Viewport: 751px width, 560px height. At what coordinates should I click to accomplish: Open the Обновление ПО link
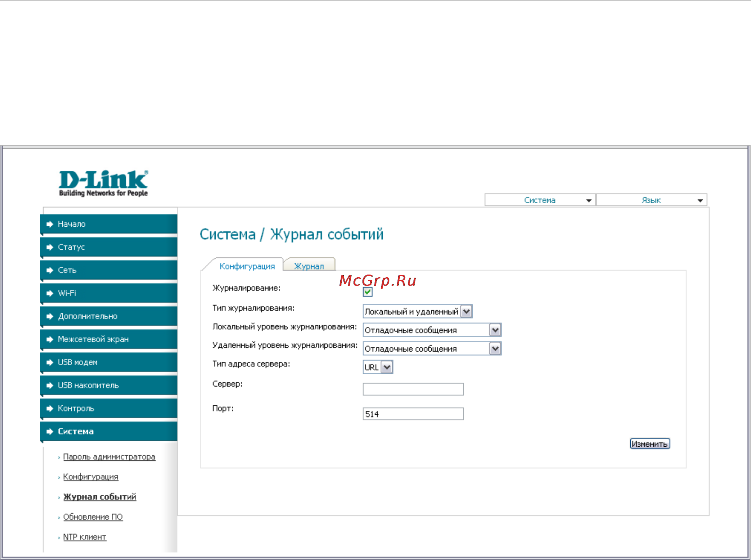(93, 517)
